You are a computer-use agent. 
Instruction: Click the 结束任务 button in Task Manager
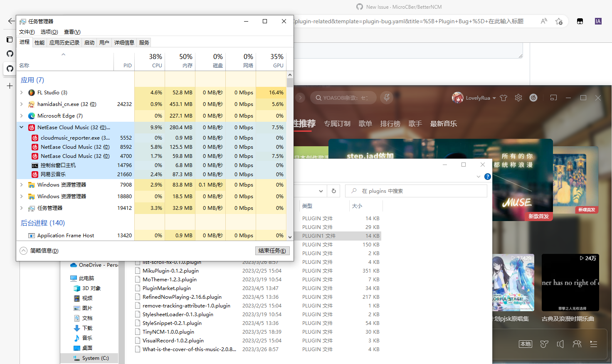tap(272, 251)
